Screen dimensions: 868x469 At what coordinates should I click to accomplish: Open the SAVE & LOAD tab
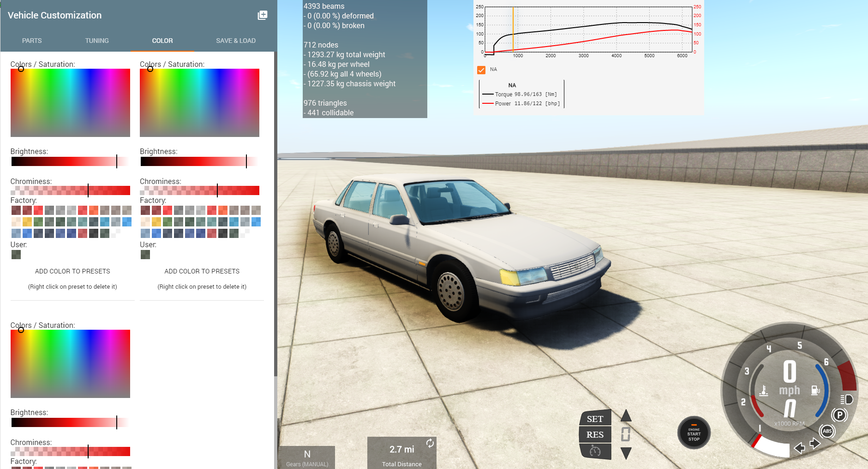click(x=236, y=41)
